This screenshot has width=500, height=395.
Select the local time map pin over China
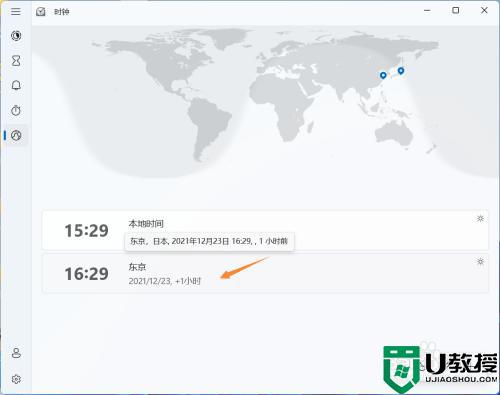pyautogui.click(x=383, y=75)
